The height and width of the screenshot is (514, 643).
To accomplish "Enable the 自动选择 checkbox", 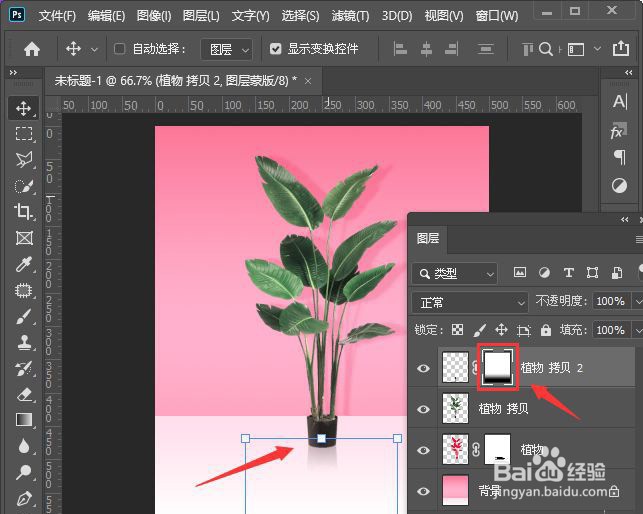I will coord(119,49).
